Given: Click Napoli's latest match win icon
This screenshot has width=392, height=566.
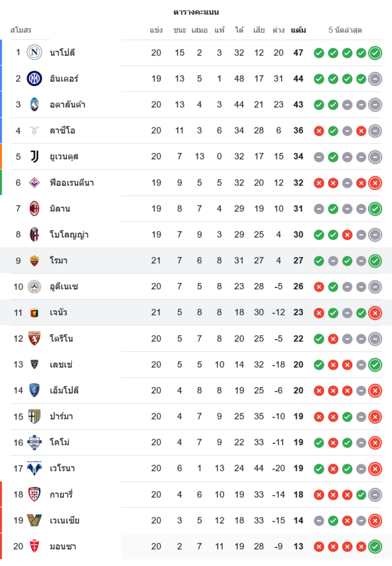Looking at the screenshot, I should point(374,53).
